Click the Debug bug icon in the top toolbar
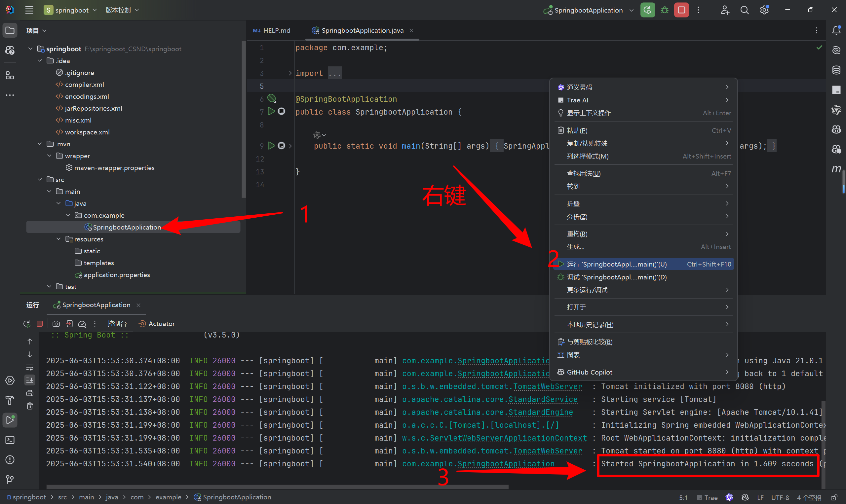 pyautogui.click(x=665, y=10)
